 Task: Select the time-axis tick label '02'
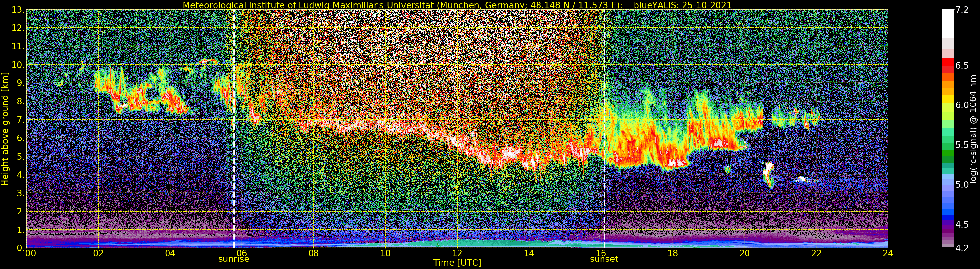coord(99,253)
